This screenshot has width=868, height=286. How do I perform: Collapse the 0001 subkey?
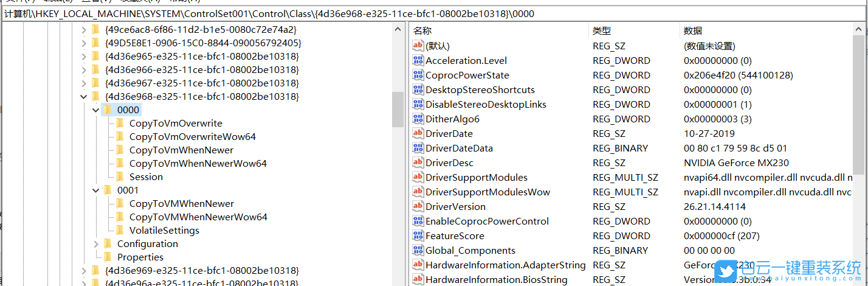point(96,190)
